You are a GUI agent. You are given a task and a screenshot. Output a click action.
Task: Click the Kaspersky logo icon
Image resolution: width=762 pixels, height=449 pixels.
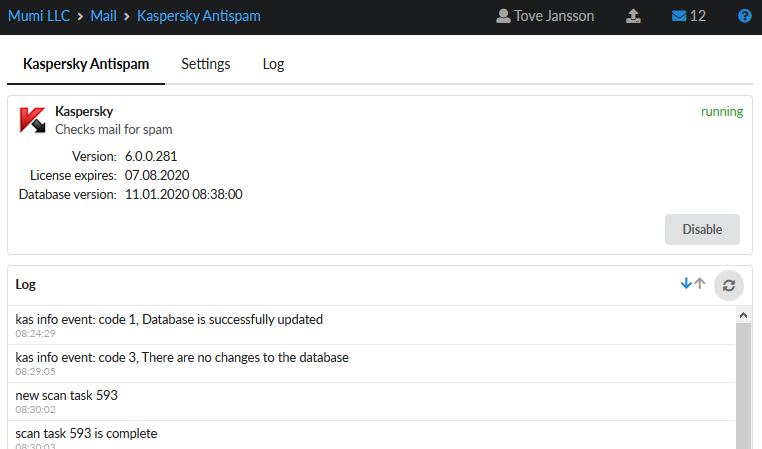(x=33, y=120)
